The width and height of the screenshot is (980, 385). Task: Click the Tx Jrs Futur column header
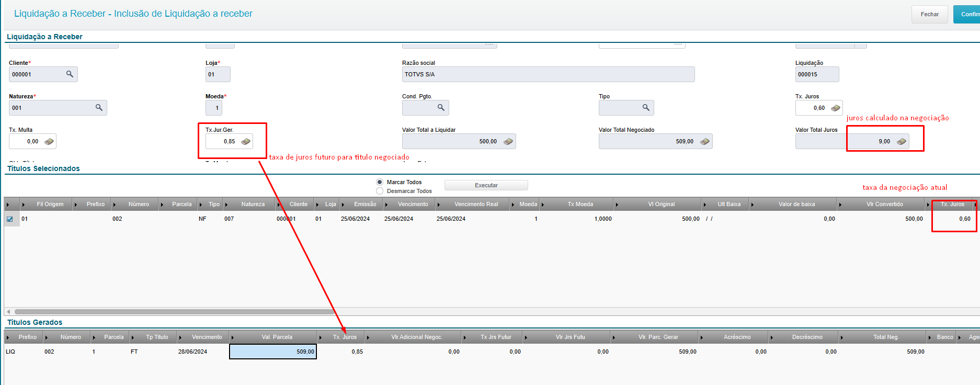496,337
